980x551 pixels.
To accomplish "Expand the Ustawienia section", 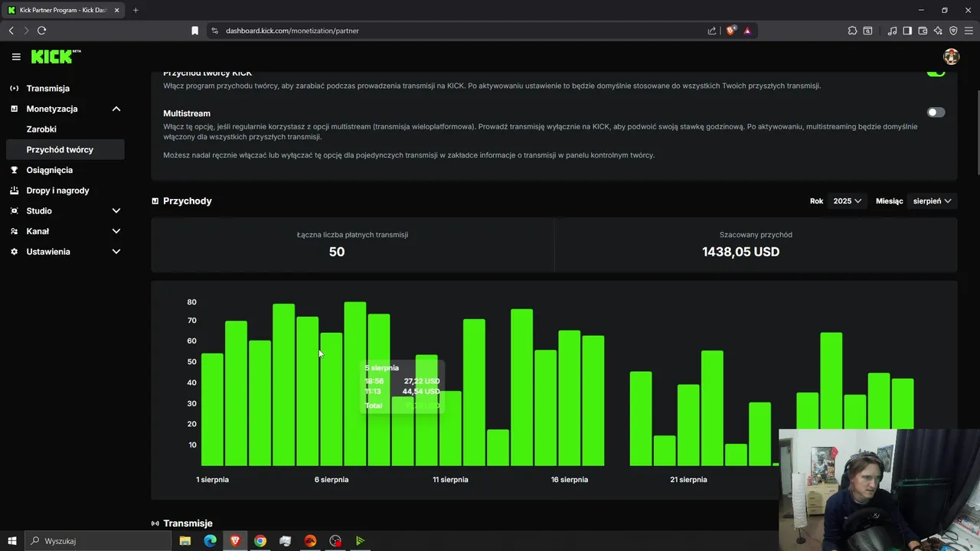I will point(116,252).
